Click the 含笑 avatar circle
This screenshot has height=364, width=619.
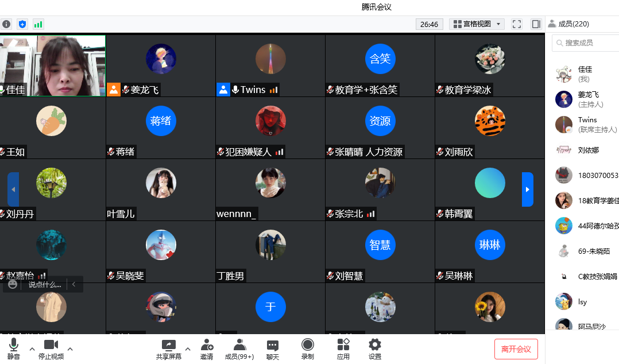click(x=380, y=59)
